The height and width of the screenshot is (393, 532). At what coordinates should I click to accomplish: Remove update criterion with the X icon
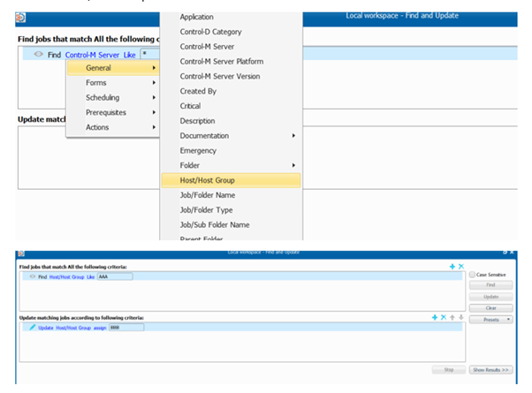click(x=444, y=317)
